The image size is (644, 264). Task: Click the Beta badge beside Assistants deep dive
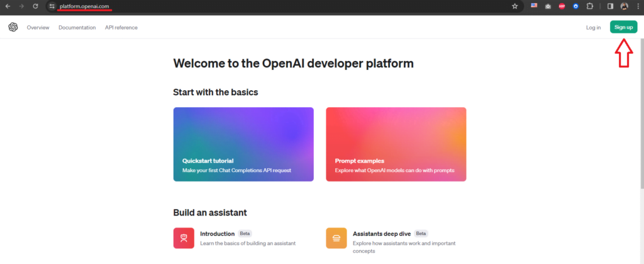[421, 234]
